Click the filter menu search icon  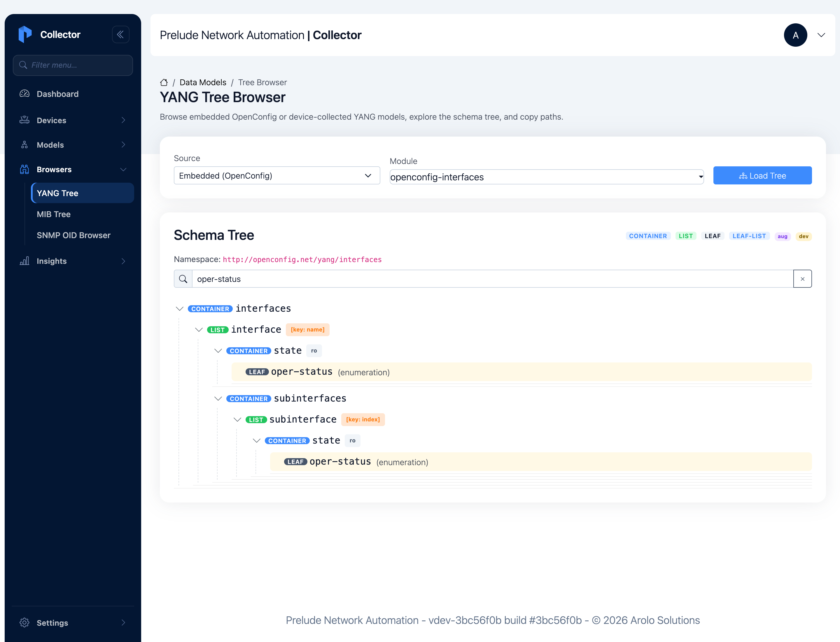point(23,65)
